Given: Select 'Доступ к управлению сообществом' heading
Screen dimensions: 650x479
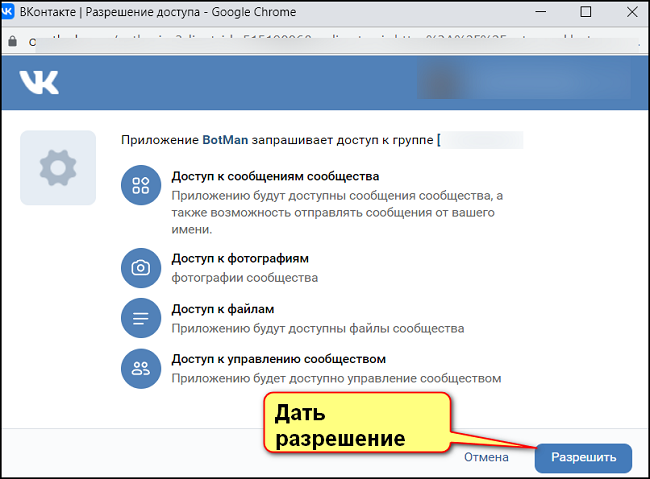Looking at the screenshot, I should coord(279,359).
